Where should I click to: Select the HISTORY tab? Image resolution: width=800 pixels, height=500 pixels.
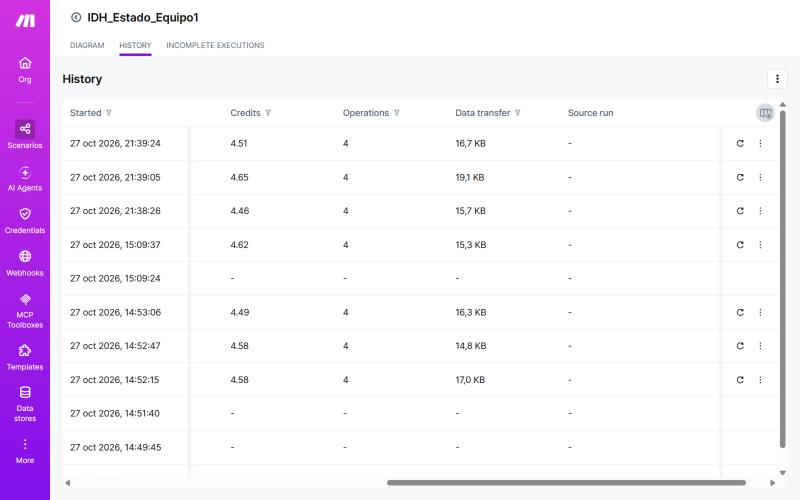pos(135,45)
